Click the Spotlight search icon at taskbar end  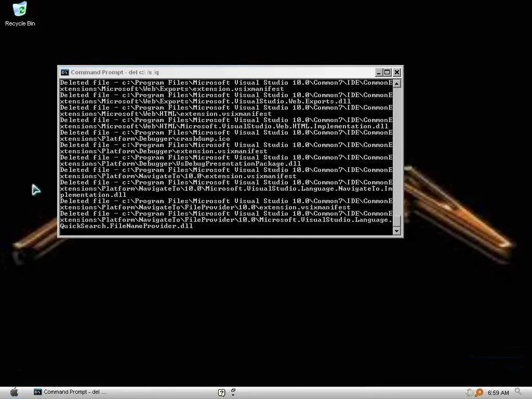coord(518,392)
